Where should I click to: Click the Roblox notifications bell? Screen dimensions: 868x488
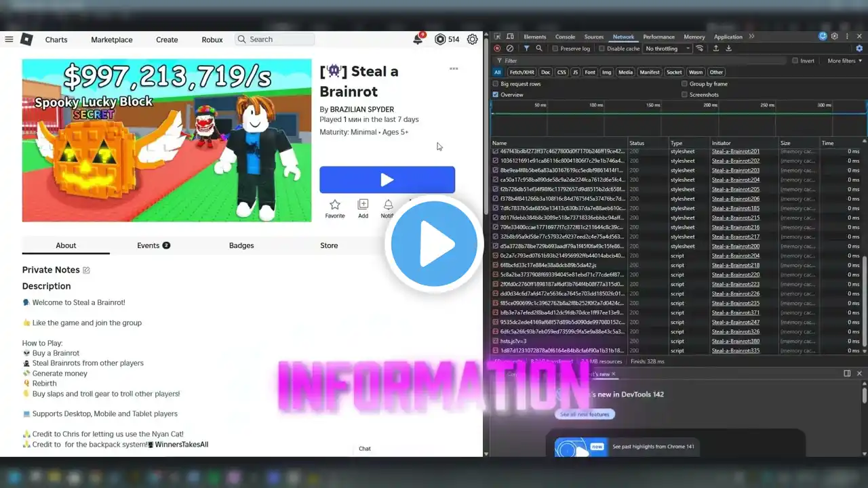tap(418, 40)
